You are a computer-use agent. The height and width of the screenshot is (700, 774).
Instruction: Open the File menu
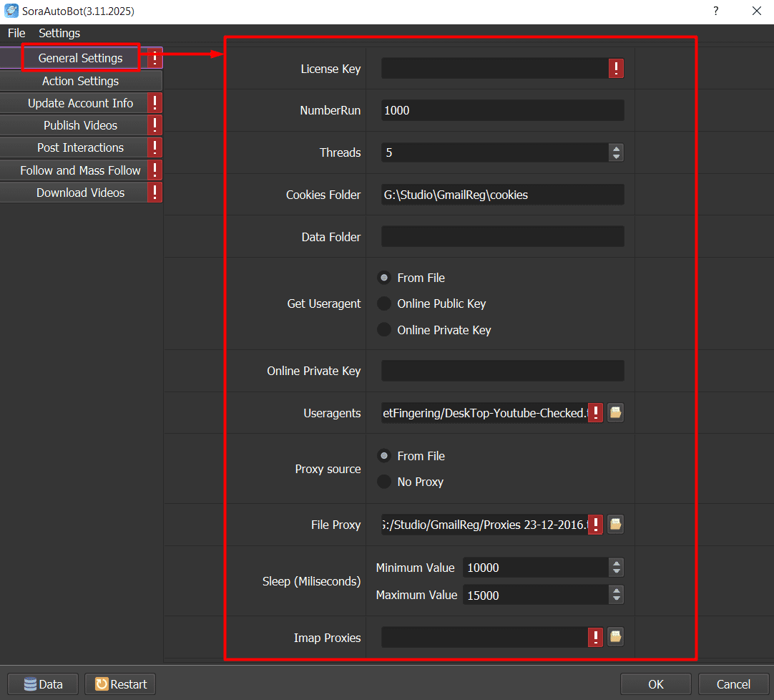click(16, 33)
